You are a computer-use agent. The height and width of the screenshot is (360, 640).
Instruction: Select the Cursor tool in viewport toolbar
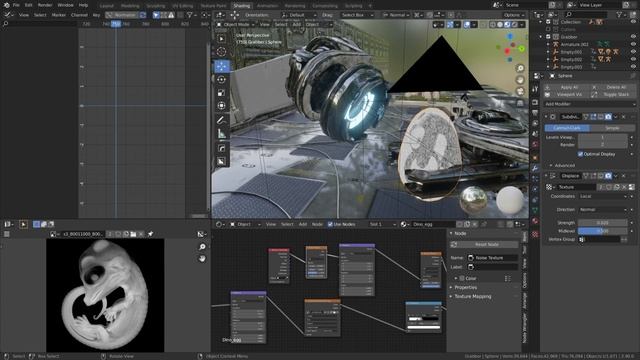tap(221, 52)
